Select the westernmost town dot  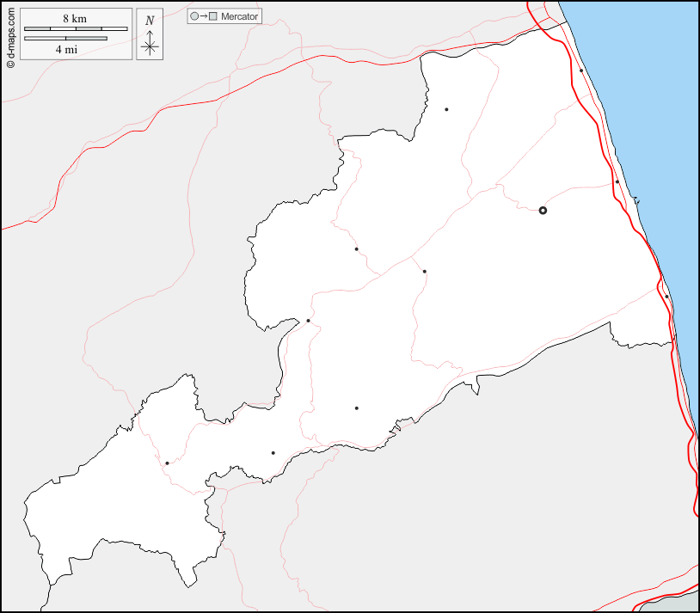point(167,463)
